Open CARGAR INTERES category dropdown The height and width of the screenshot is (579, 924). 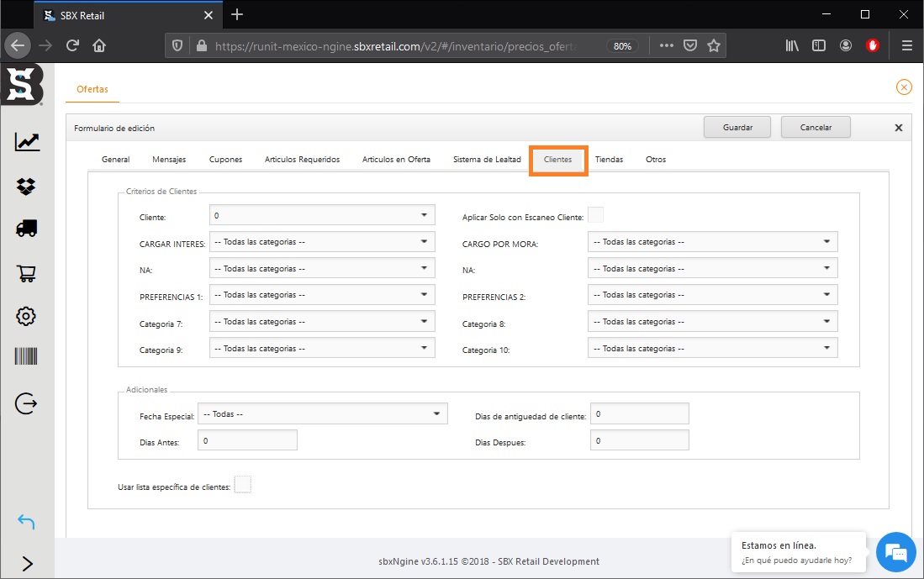[322, 241]
